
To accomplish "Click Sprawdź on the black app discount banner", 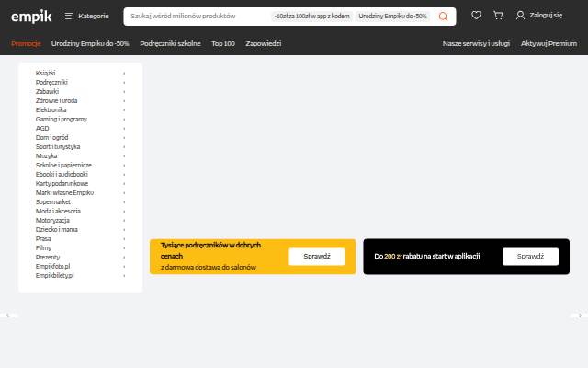I will point(530,257).
